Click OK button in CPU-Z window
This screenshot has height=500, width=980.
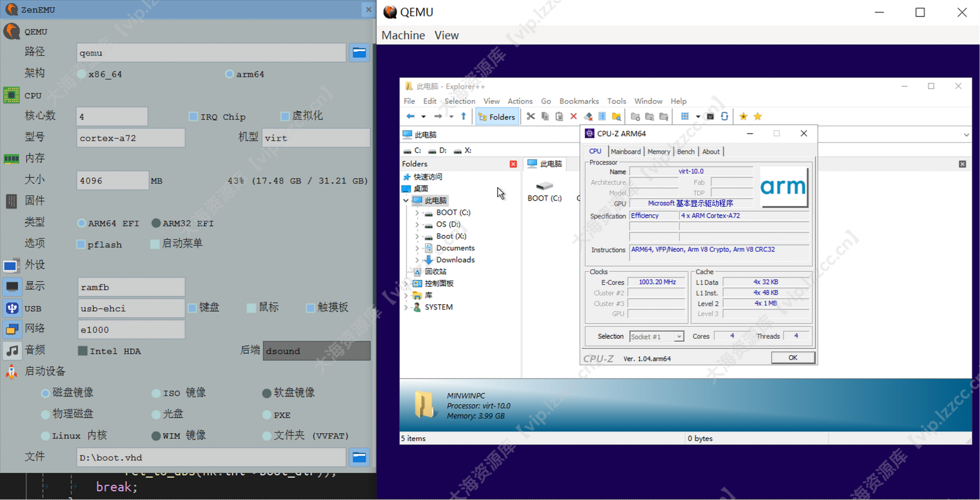pyautogui.click(x=793, y=357)
